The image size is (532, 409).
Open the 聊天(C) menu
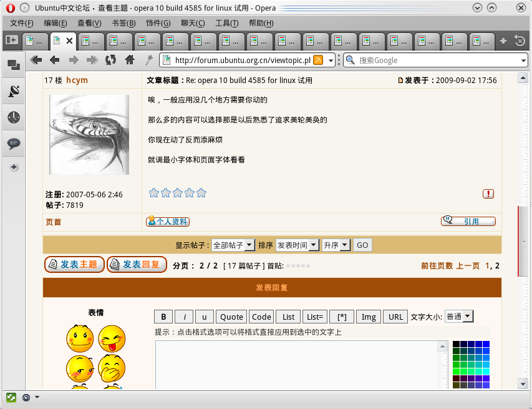[x=193, y=23]
